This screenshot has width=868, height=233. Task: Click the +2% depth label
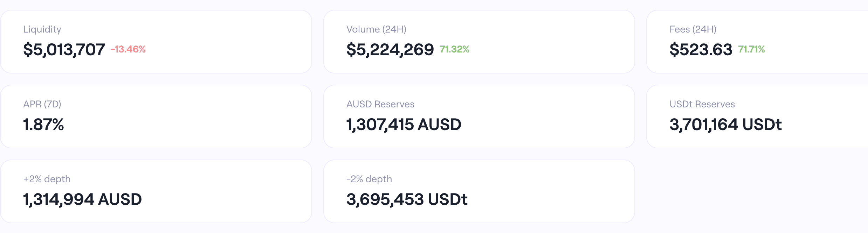(47, 179)
